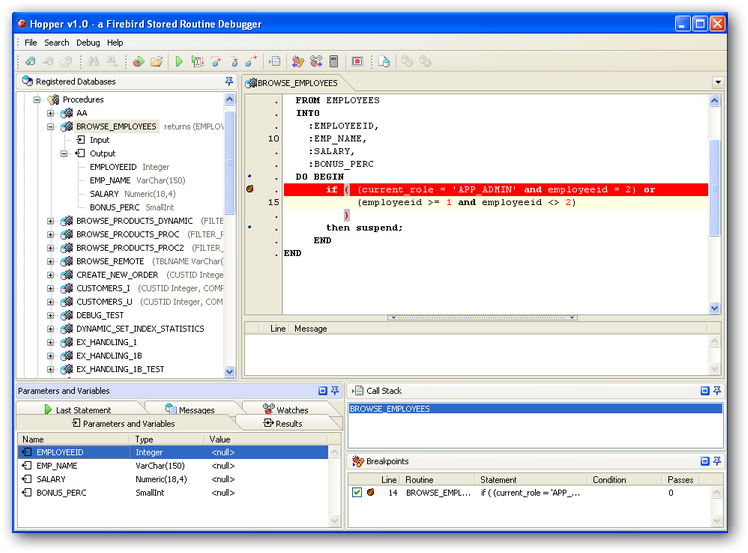The image size is (748, 553).
Task: Select the SALARY variable row
Action: [173, 479]
